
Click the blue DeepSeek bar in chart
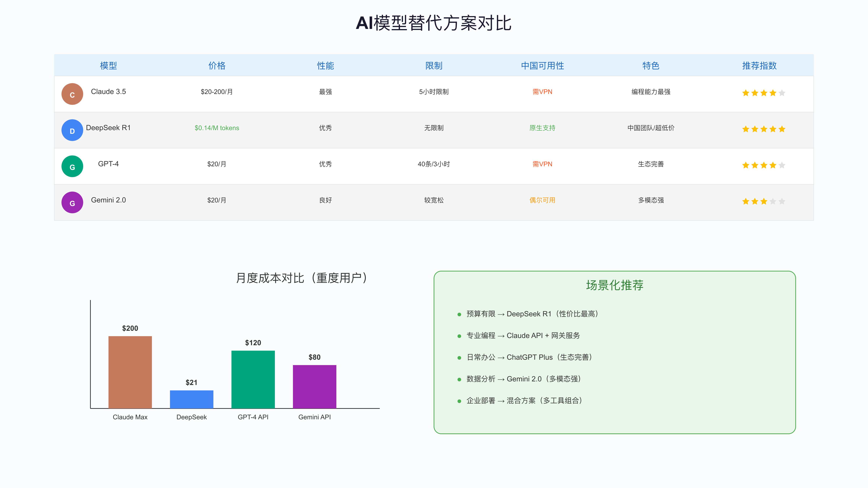(x=192, y=399)
